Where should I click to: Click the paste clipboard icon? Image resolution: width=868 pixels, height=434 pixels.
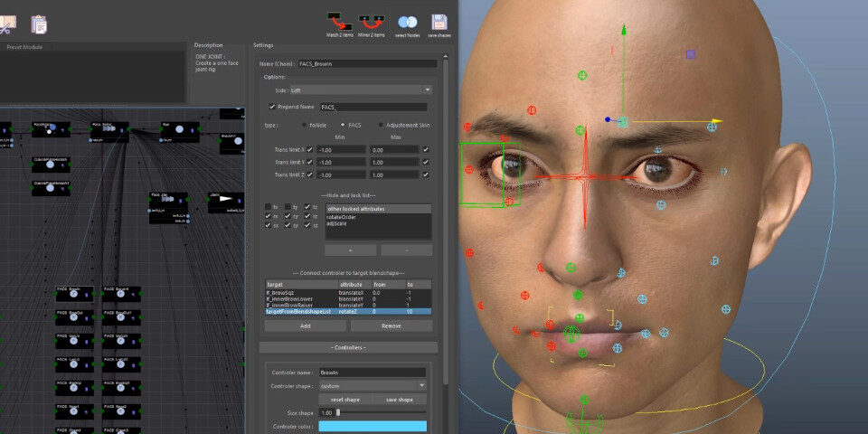click(x=39, y=24)
